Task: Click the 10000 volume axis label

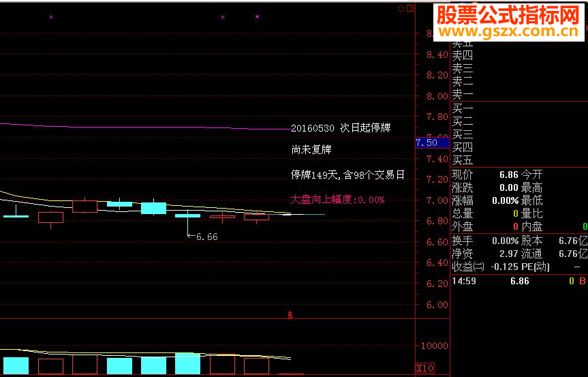Action: pyautogui.click(x=434, y=346)
